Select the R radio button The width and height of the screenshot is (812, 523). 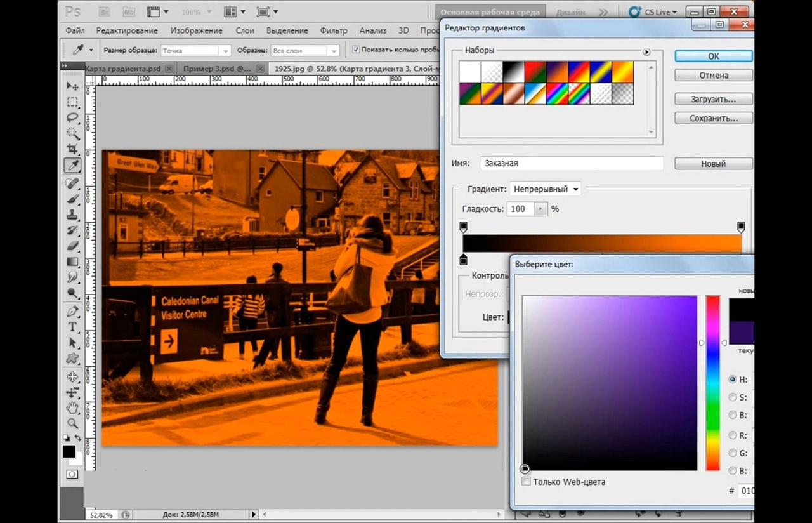(x=733, y=435)
